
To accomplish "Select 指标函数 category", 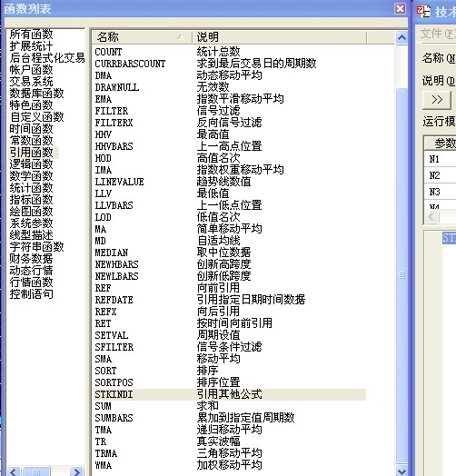I will coord(31,200).
